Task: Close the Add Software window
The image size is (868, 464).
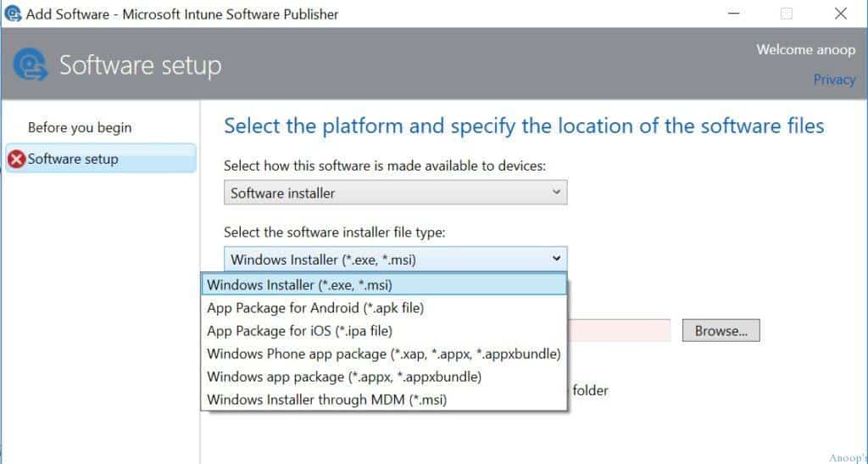Action: point(840,14)
